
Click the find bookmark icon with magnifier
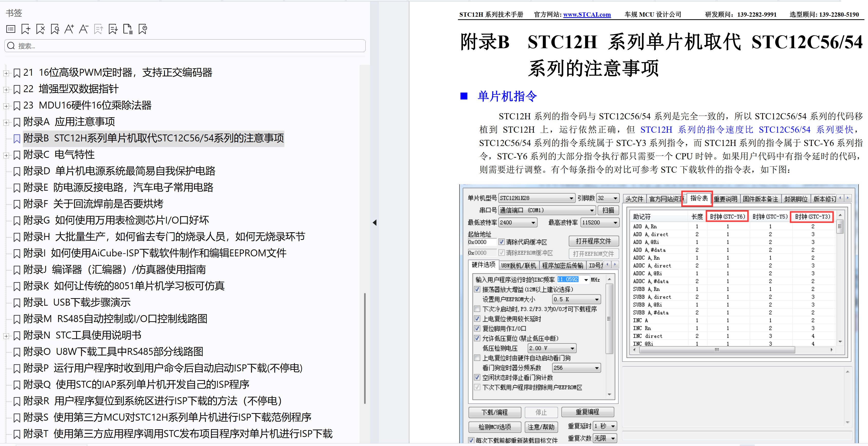pos(55,29)
